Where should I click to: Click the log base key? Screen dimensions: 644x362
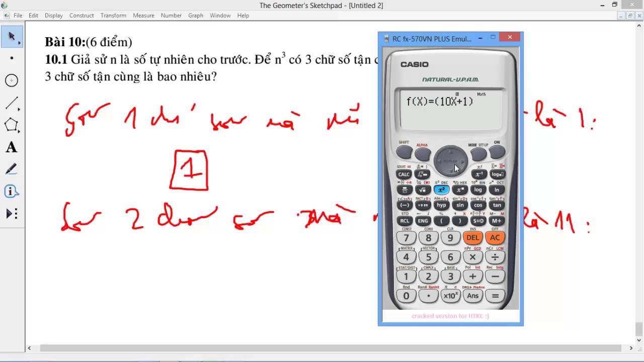pos(497,174)
